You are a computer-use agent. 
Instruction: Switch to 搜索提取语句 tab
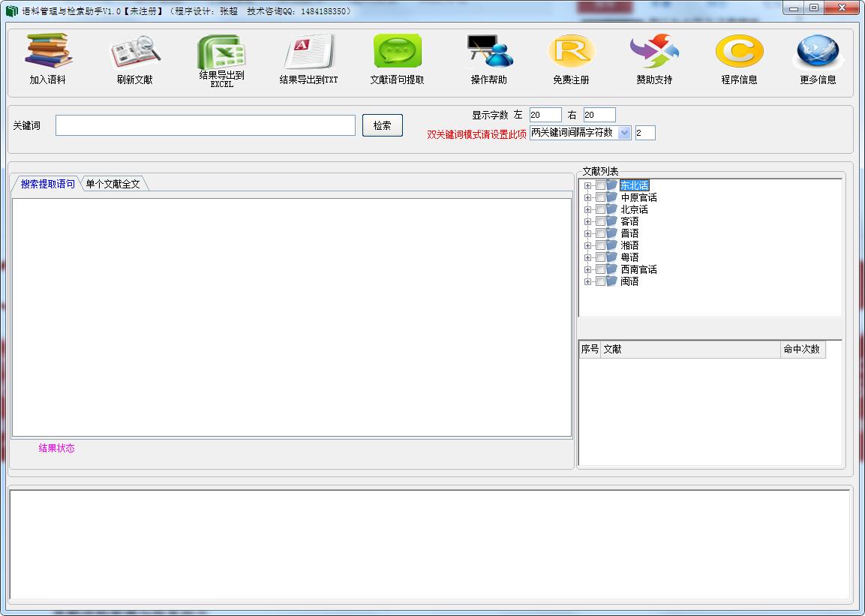[x=47, y=184]
